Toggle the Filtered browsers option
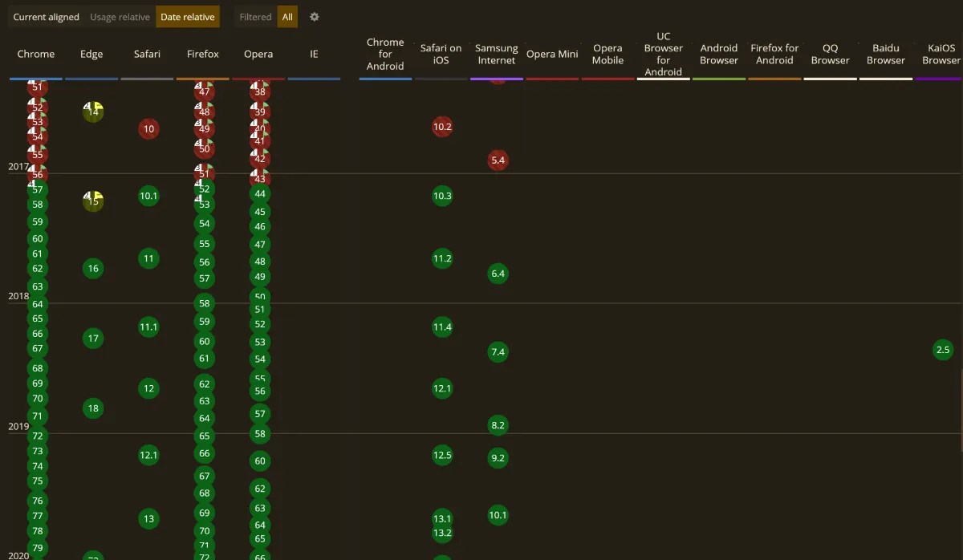The height and width of the screenshot is (560, 963). tap(255, 17)
